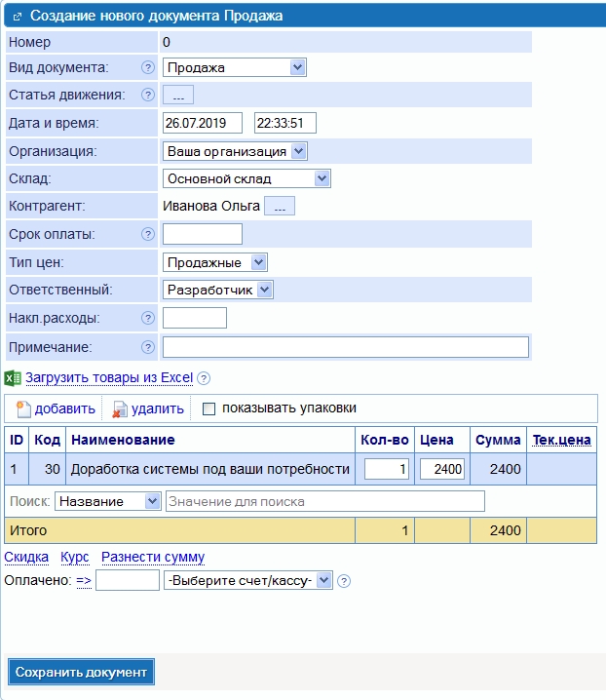Image resolution: width=606 pixels, height=700 pixels.
Task: Click the add document icon beside добавить
Action: (x=23, y=408)
